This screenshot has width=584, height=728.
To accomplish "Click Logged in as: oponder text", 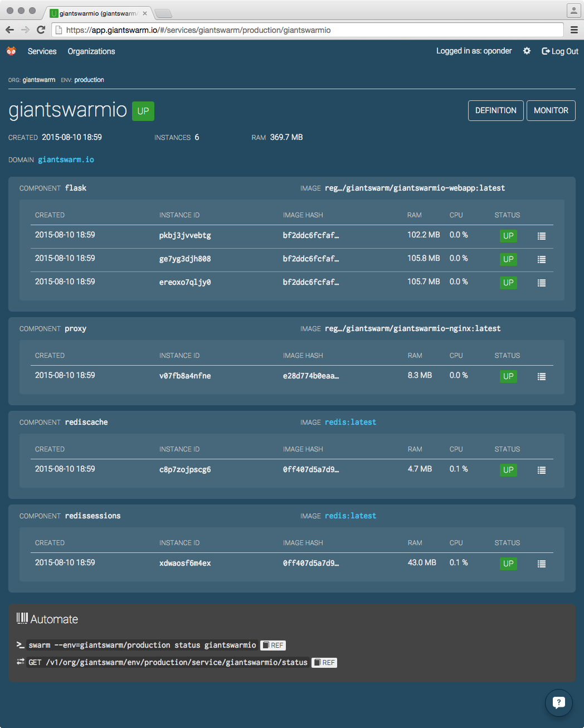I will (x=474, y=51).
